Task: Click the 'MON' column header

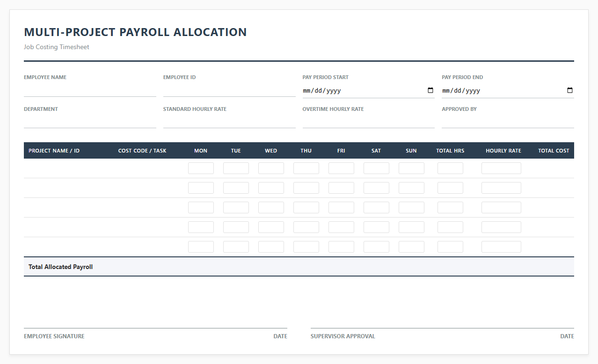Action: pyautogui.click(x=201, y=151)
